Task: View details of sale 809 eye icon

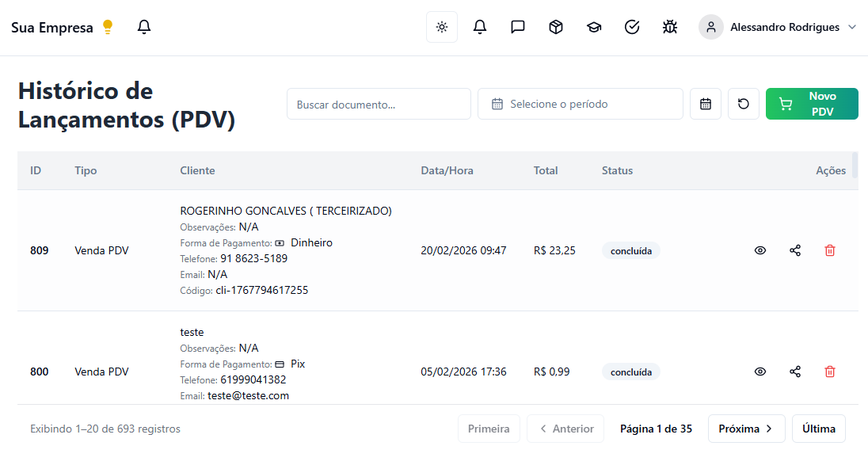Action: coord(760,250)
